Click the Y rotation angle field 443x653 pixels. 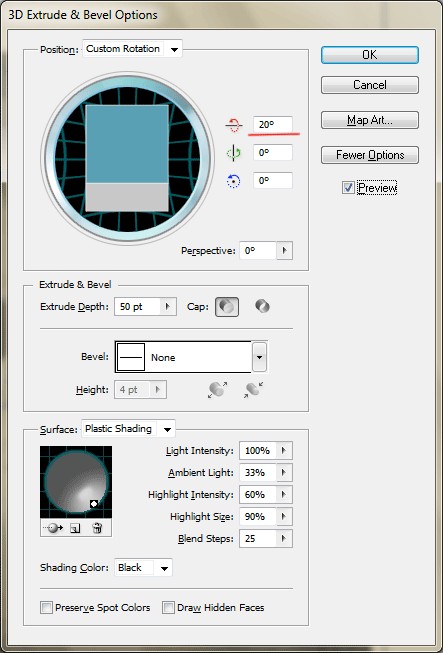click(x=273, y=152)
